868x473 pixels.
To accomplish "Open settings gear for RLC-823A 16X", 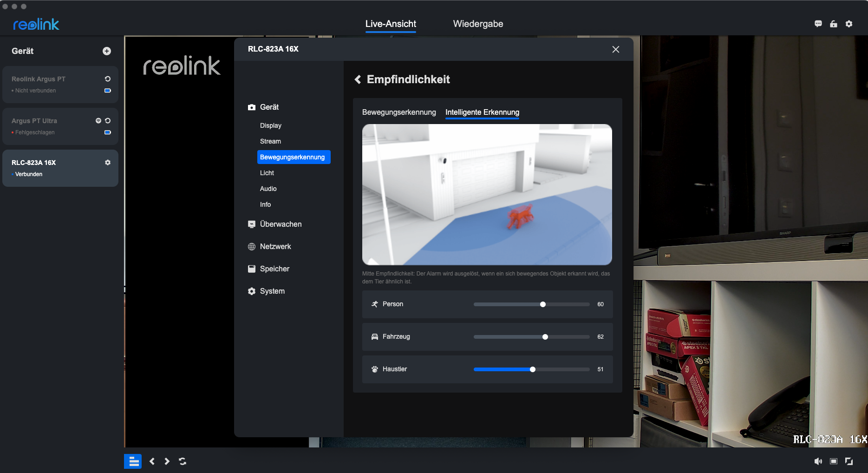I will (x=108, y=163).
